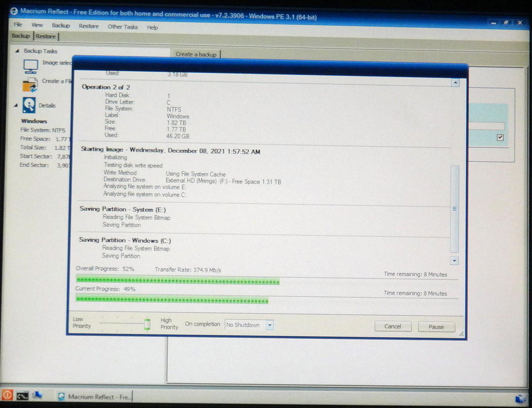Click the Destination Drive External HD text
Image resolution: width=532 pixels, height=408 pixels.
coord(223,182)
